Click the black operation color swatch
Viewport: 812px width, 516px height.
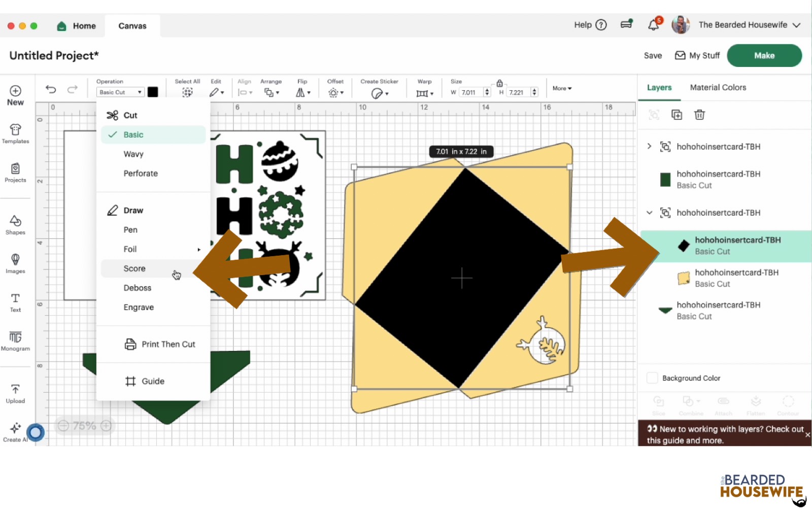coord(153,92)
